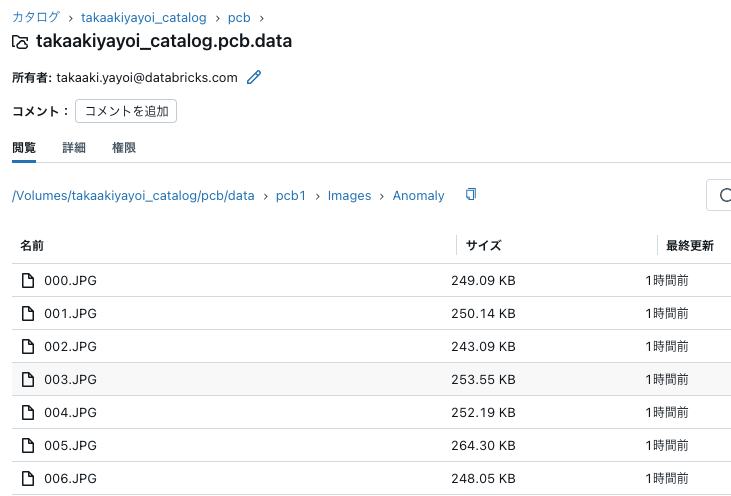This screenshot has height=496, width=731.
Task: Navigate to pcb schema breadcrumb
Action: tap(239, 17)
